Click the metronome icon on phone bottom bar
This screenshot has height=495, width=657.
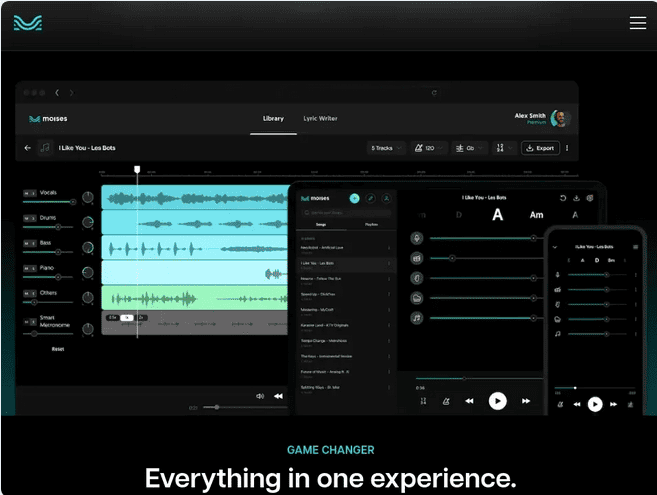560,404
